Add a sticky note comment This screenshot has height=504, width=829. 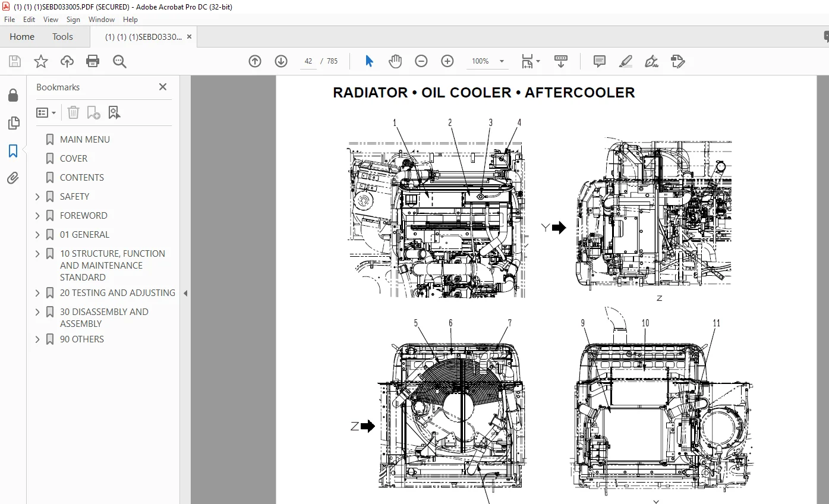tap(600, 61)
